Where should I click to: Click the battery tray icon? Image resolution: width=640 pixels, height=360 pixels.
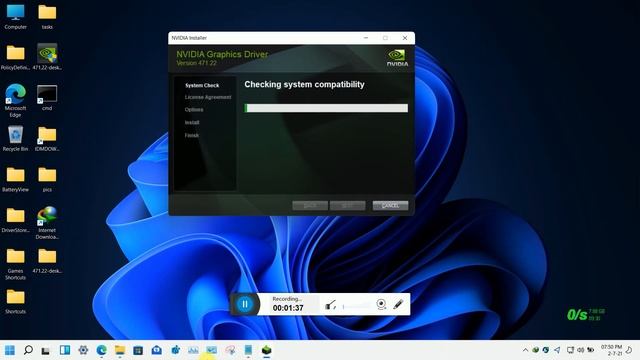click(591, 350)
